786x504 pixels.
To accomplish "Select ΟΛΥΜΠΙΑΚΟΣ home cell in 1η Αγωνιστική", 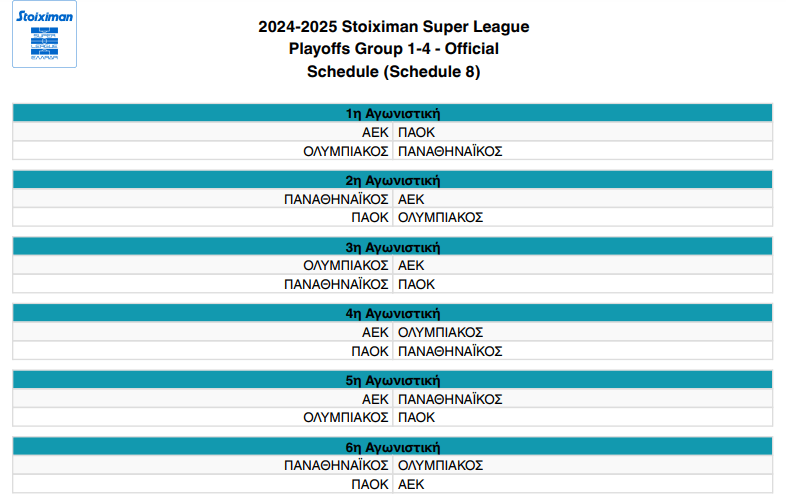I will point(345,151).
